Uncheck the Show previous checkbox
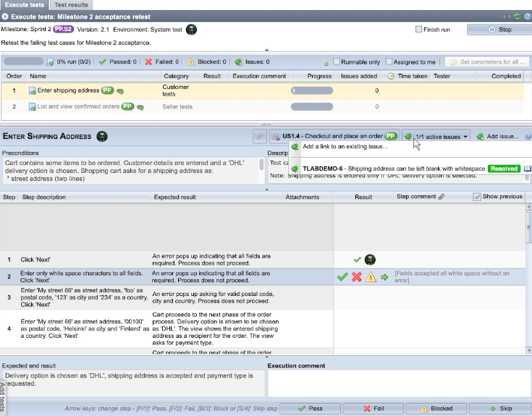 click(477, 197)
